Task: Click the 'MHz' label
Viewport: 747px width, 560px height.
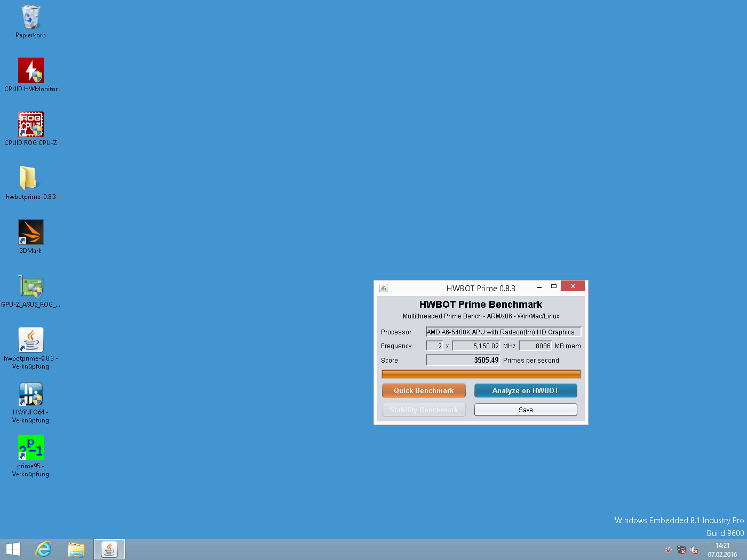Action: [x=510, y=346]
